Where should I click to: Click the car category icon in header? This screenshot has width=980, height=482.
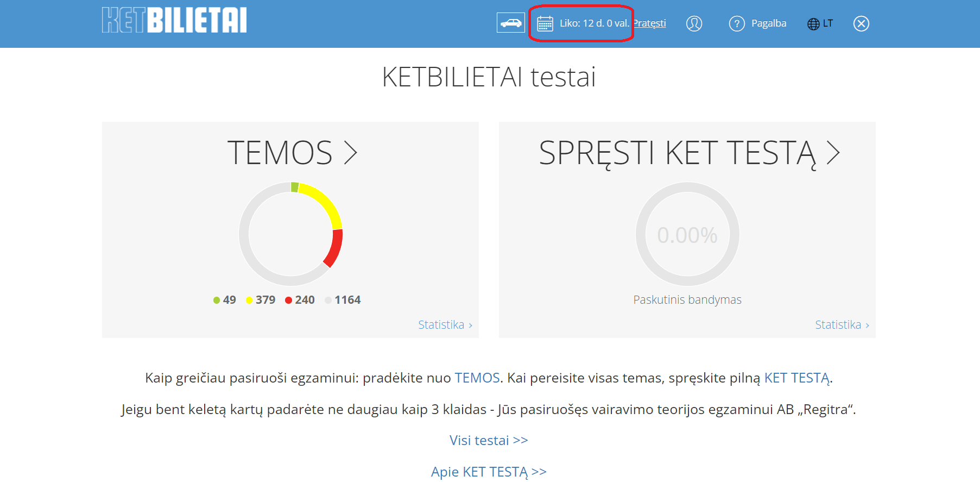pyautogui.click(x=510, y=23)
